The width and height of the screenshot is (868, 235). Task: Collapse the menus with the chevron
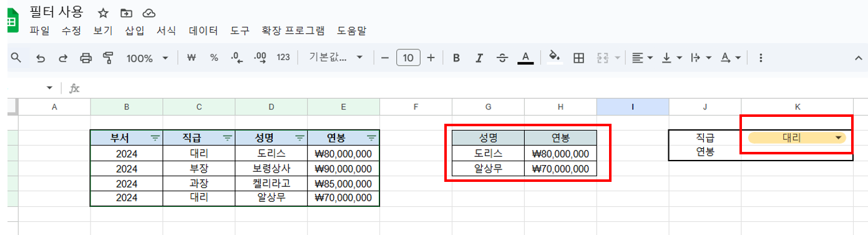click(859, 58)
